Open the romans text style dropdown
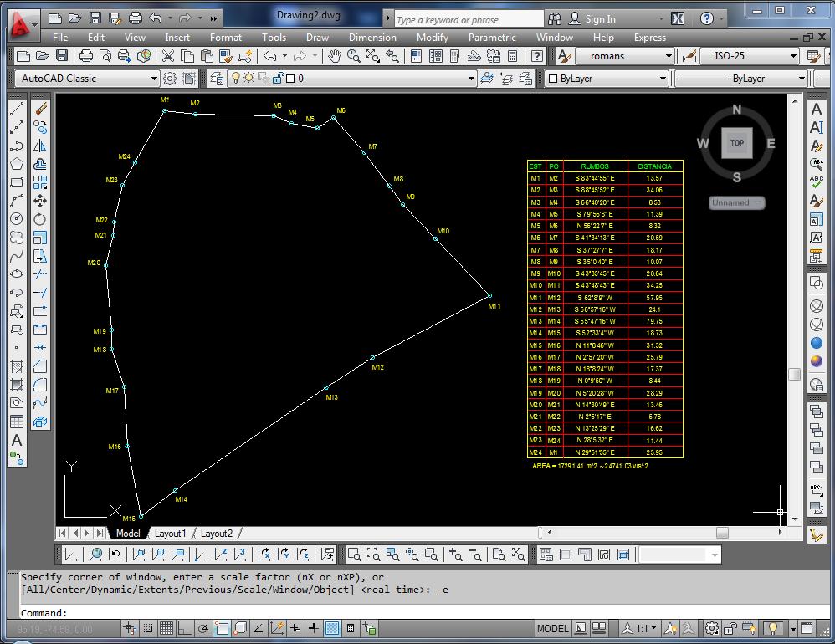835x644 pixels. 669,56
